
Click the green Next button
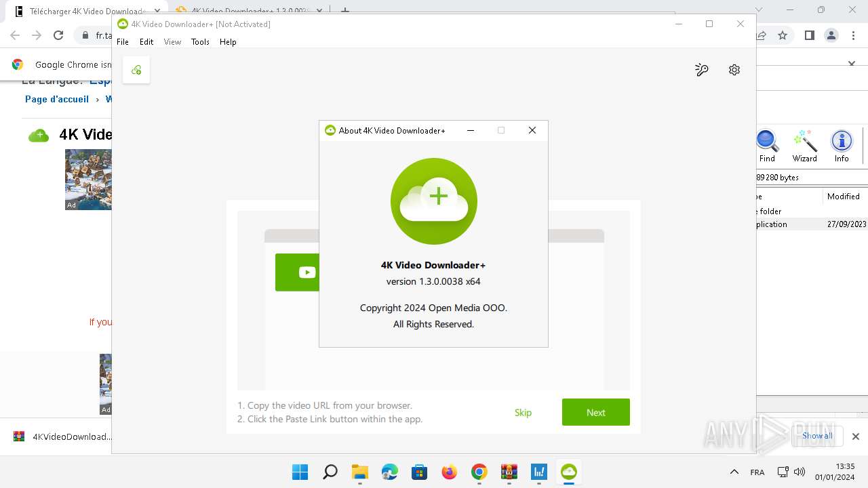click(596, 412)
